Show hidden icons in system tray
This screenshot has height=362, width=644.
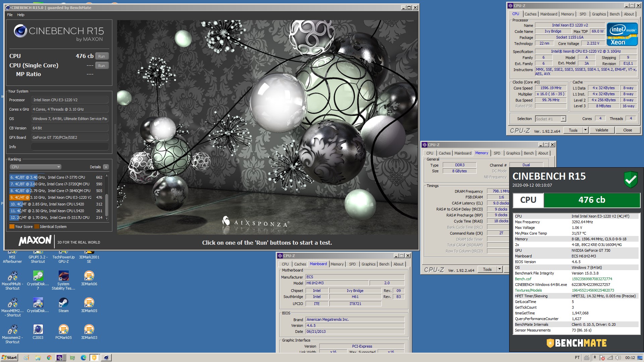click(x=595, y=358)
